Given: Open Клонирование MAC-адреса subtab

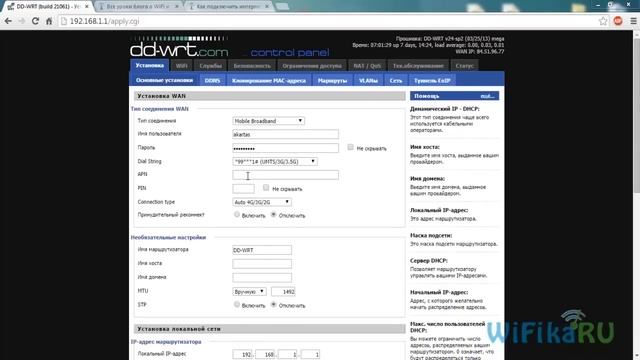Looking at the screenshot, I should pos(269,80).
